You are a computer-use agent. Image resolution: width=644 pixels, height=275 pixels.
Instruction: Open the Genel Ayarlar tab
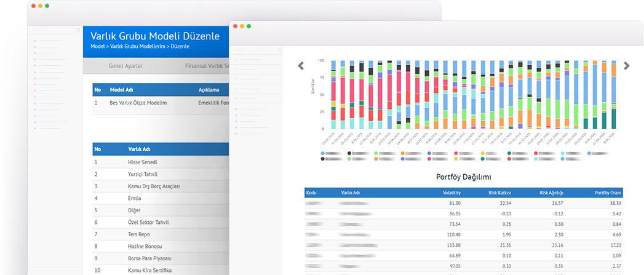pyautogui.click(x=126, y=65)
